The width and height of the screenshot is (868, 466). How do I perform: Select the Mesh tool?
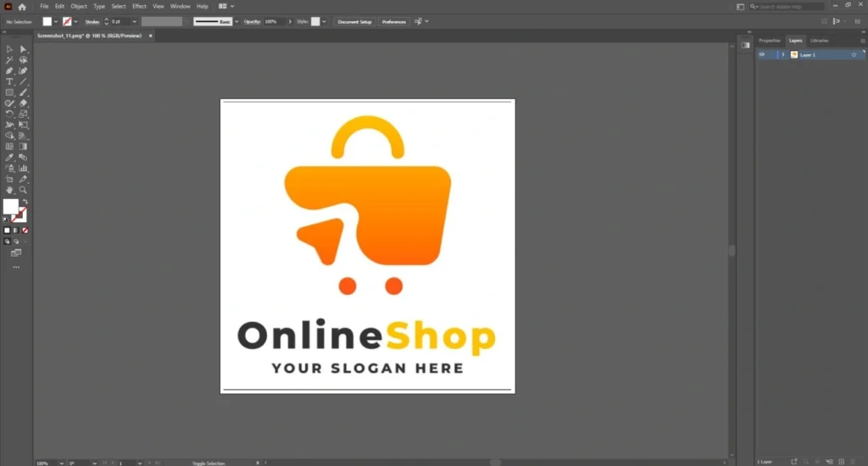9,147
